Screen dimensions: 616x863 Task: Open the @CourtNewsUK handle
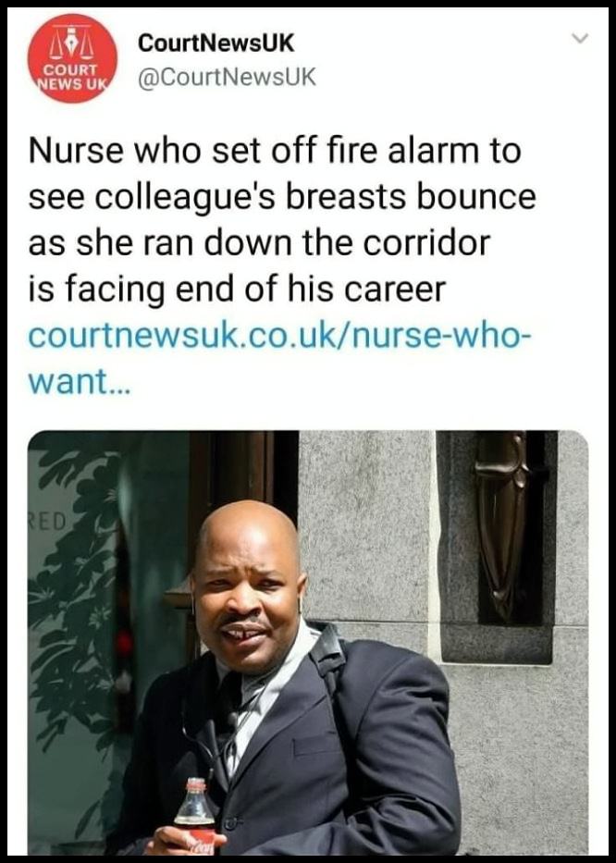pos(227,77)
